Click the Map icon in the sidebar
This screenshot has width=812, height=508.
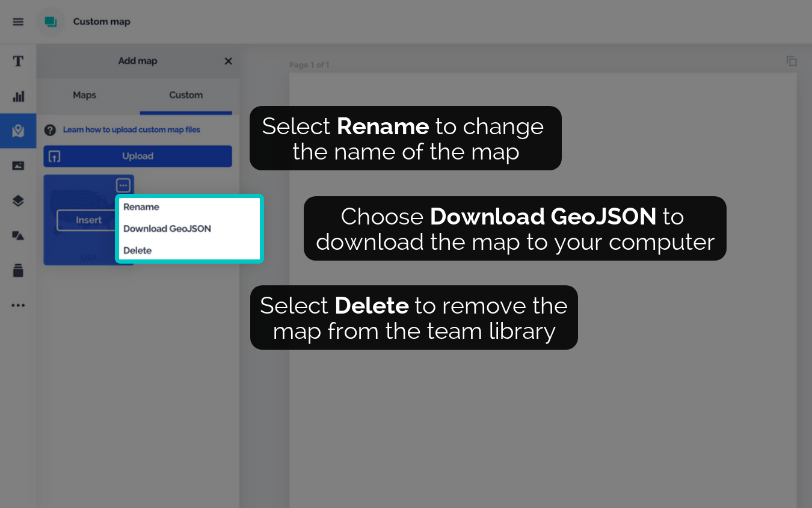[x=18, y=131]
